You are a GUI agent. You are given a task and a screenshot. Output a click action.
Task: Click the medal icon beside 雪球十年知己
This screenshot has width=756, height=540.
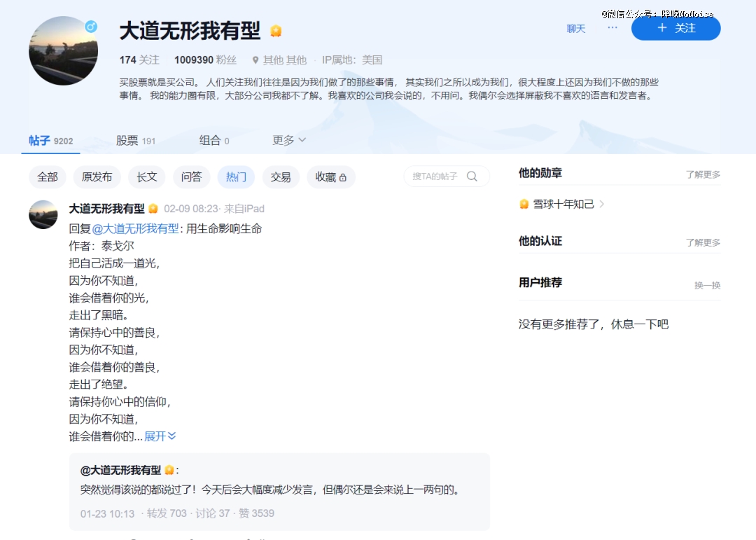pyautogui.click(x=524, y=204)
